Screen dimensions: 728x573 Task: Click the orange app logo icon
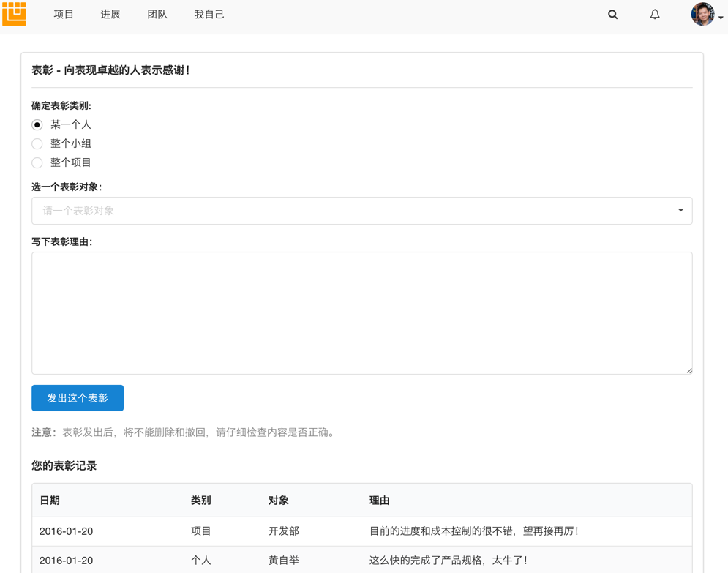(x=15, y=14)
